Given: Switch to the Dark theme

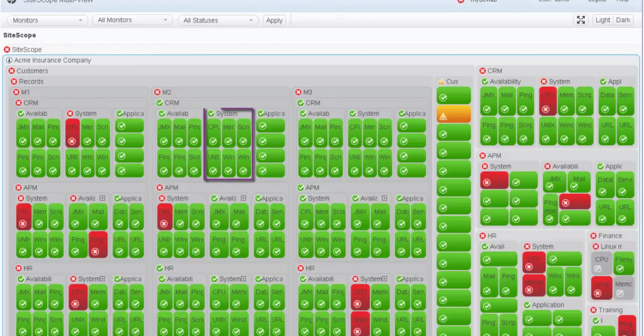Looking at the screenshot, I should tap(623, 20).
